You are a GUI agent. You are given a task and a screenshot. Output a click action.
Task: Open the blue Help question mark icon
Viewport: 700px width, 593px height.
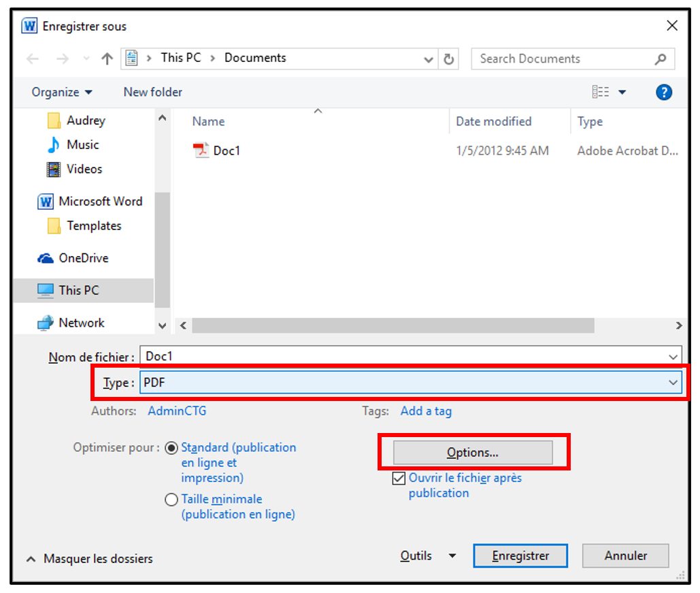pyautogui.click(x=663, y=93)
